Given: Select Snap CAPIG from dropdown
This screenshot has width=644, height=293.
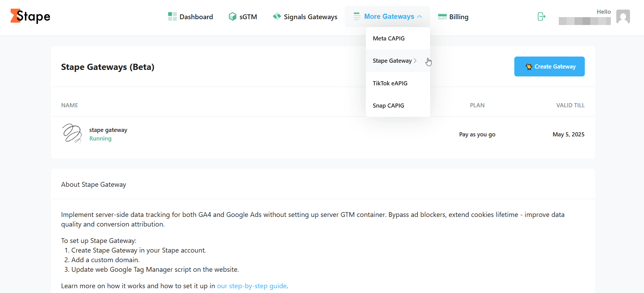Looking at the screenshot, I should (398, 106).
